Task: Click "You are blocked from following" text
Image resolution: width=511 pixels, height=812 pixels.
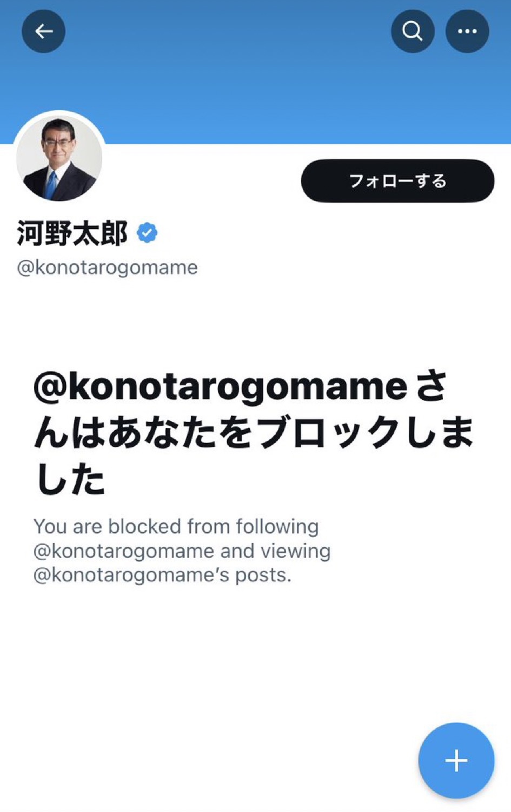Action: click(176, 526)
